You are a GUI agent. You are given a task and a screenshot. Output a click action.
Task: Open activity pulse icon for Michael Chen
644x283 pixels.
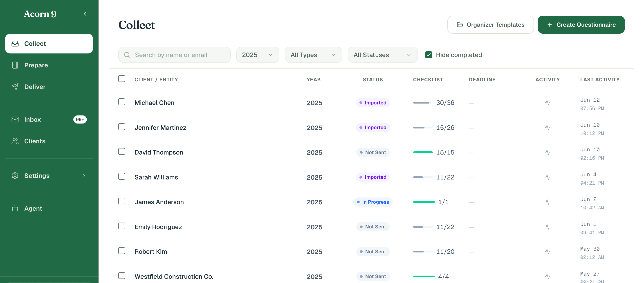tap(548, 103)
